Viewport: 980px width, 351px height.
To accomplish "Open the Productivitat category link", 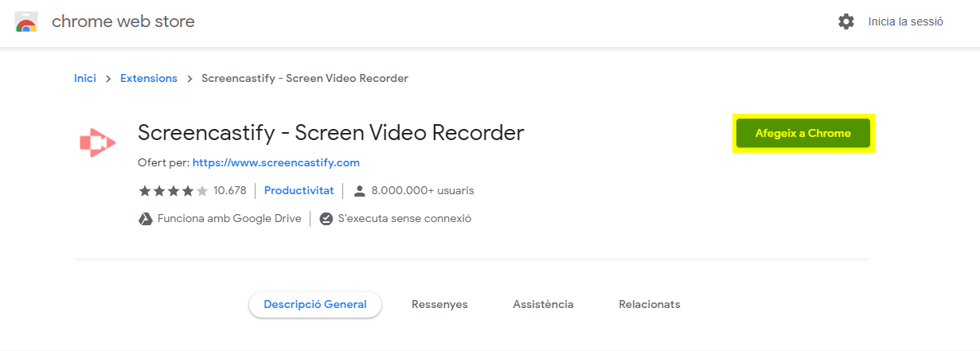I will pyautogui.click(x=299, y=190).
